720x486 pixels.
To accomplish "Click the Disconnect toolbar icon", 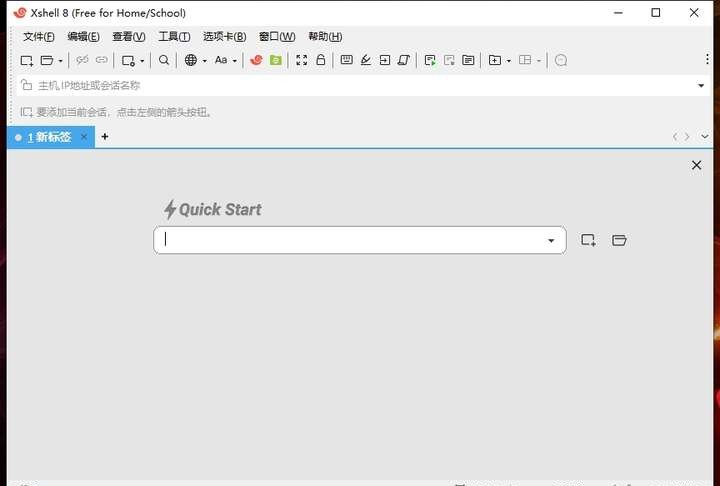I will point(82,60).
